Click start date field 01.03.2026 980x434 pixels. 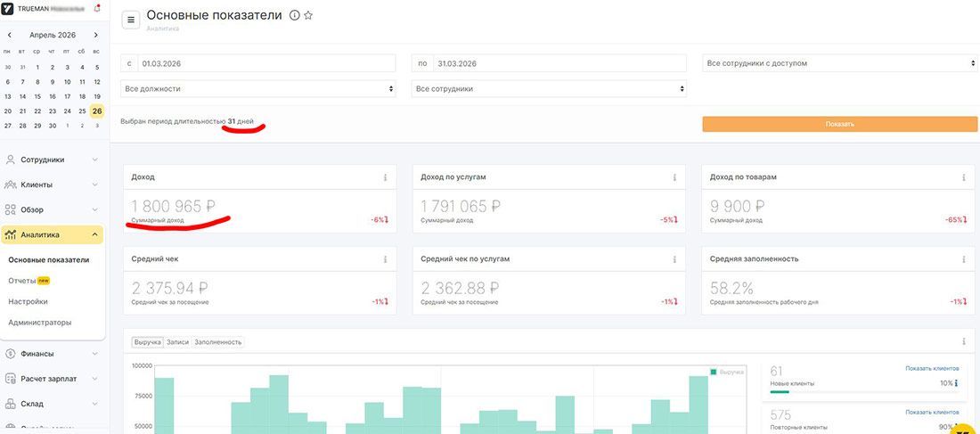click(267, 63)
